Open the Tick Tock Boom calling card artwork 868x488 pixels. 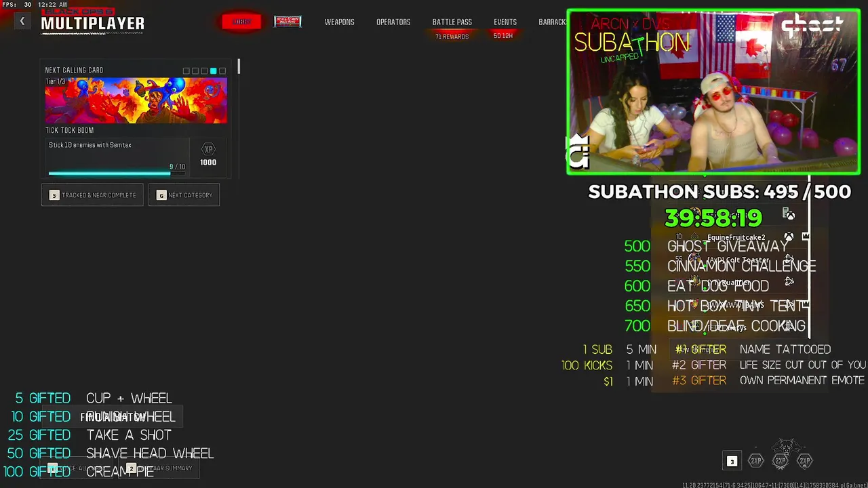[136, 100]
